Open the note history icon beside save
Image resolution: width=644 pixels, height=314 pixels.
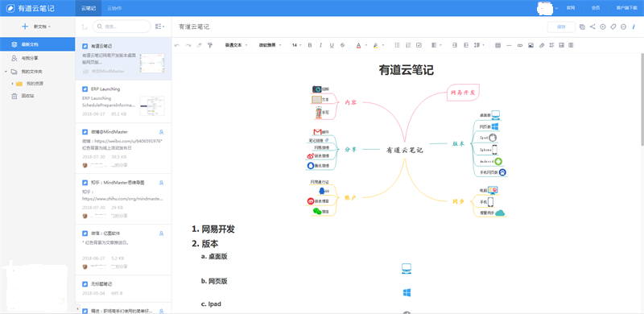tap(582, 27)
